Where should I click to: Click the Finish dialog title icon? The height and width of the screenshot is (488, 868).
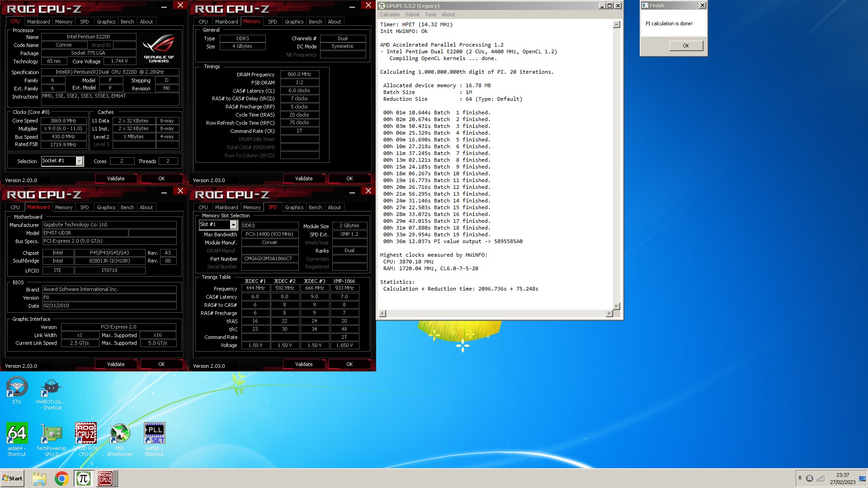tap(645, 5)
